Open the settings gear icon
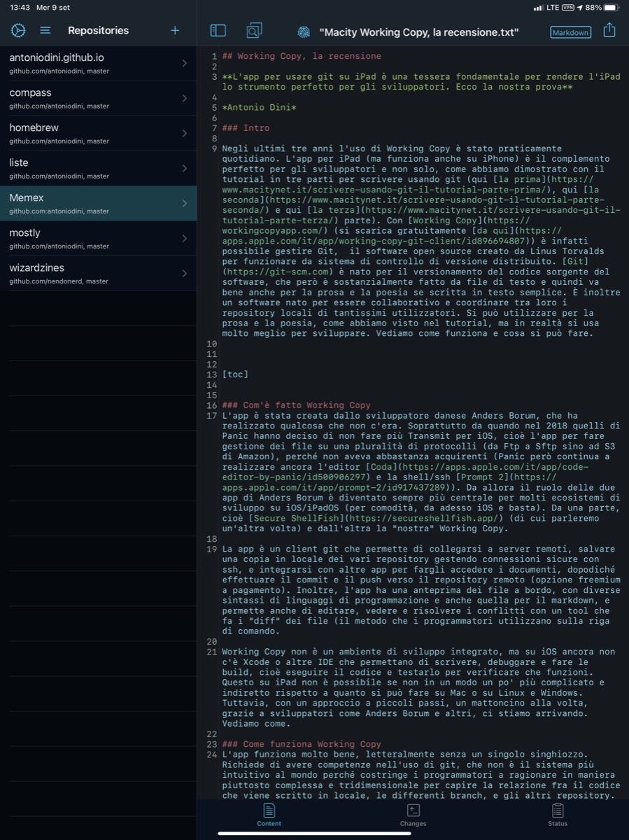 pyautogui.click(x=18, y=30)
